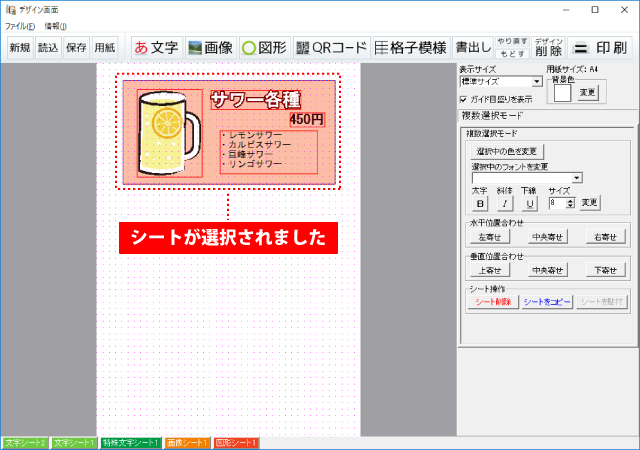Toggle underline with the U button
Image resolution: width=640 pixels, height=450 pixels.
click(x=529, y=203)
